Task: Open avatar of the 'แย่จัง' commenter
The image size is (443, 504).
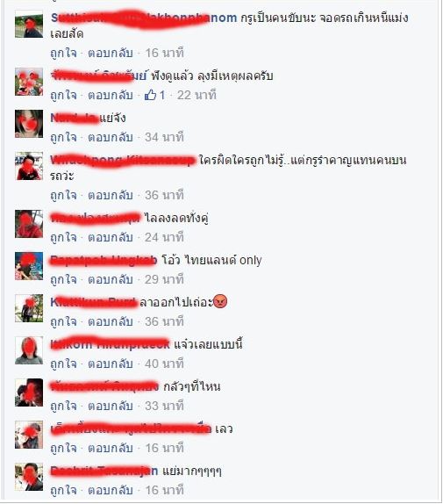Action: tap(29, 124)
